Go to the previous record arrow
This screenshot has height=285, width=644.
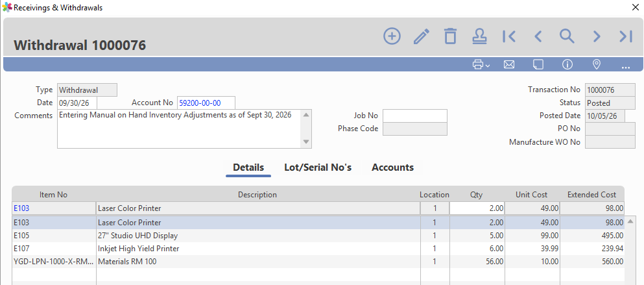pyautogui.click(x=538, y=36)
